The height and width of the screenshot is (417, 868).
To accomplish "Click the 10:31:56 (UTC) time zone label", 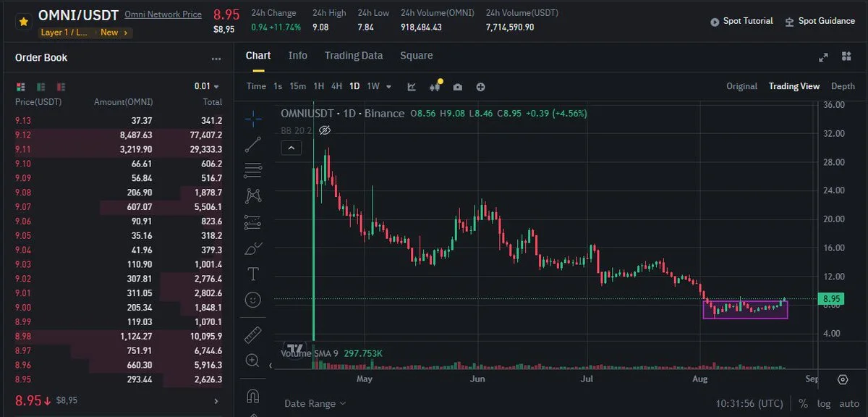I will 749,403.
